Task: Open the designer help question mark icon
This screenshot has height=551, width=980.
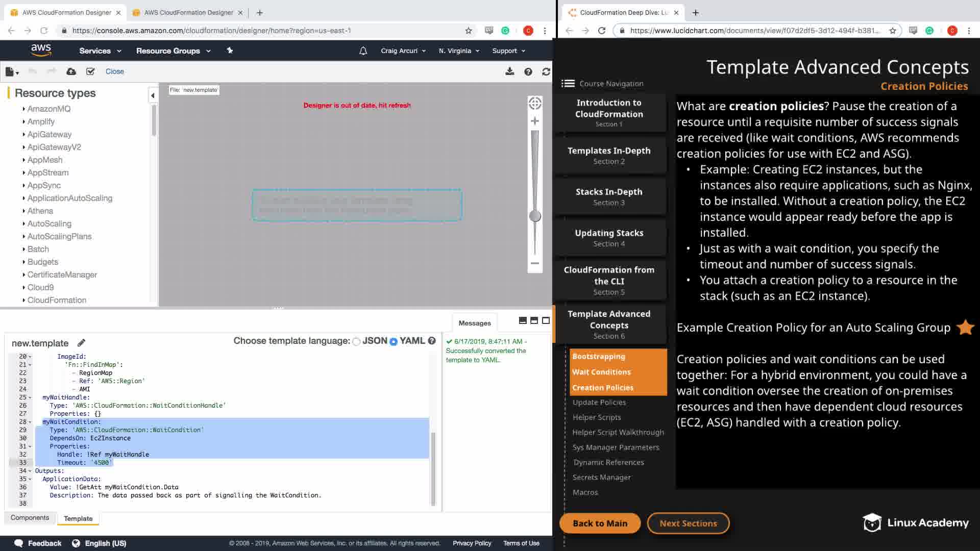Action: pyautogui.click(x=528, y=71)
